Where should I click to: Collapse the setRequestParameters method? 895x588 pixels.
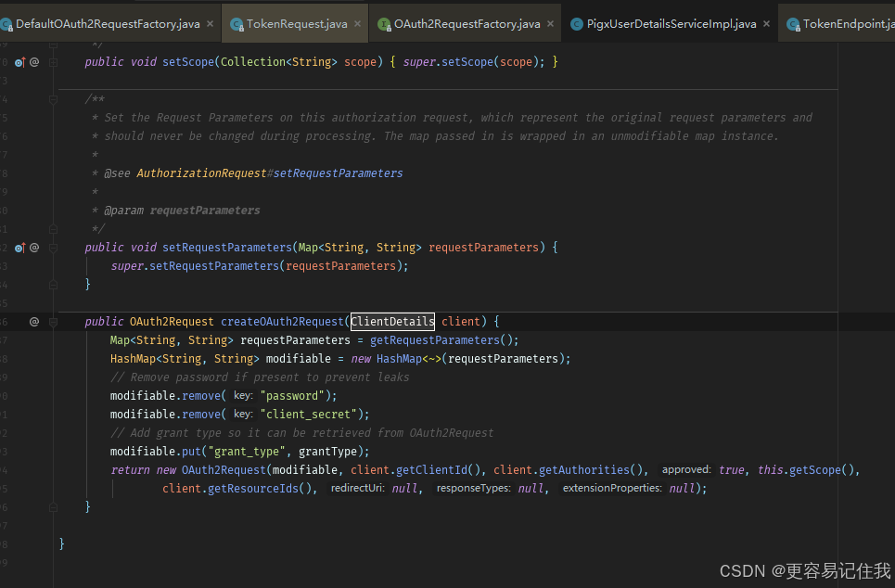[x=53, y=248]
